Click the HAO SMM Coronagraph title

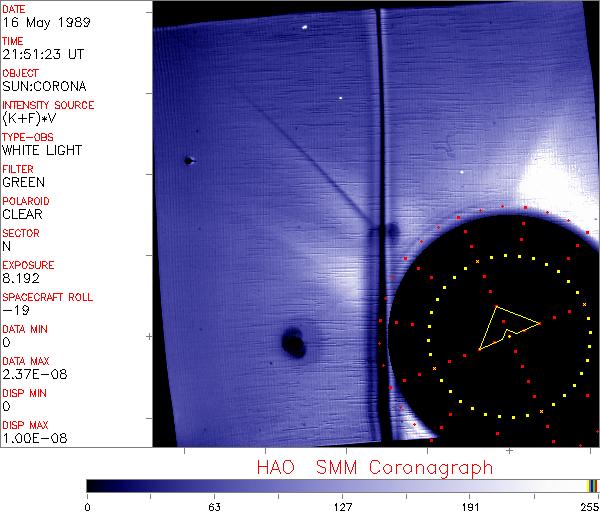pyautogui.click(x=375, y=468)
